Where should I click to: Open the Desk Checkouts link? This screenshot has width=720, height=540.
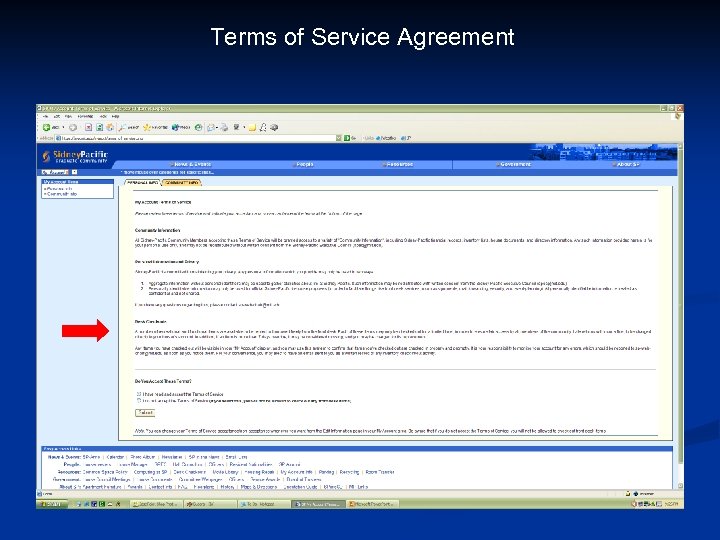(x=190, y=472)
